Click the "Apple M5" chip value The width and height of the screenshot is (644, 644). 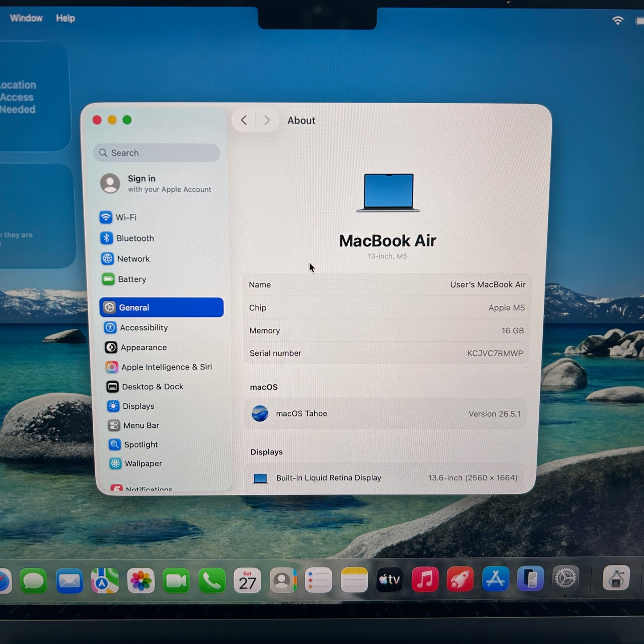point(506,308)
